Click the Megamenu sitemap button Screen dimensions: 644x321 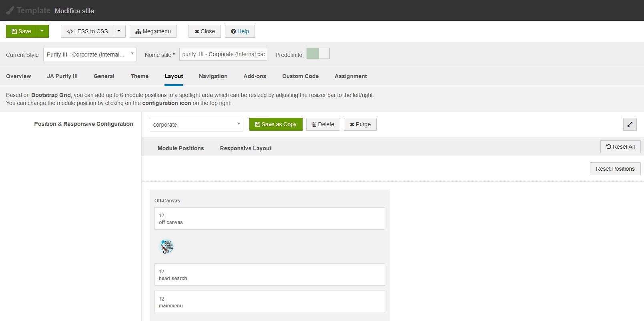point(153,31)
